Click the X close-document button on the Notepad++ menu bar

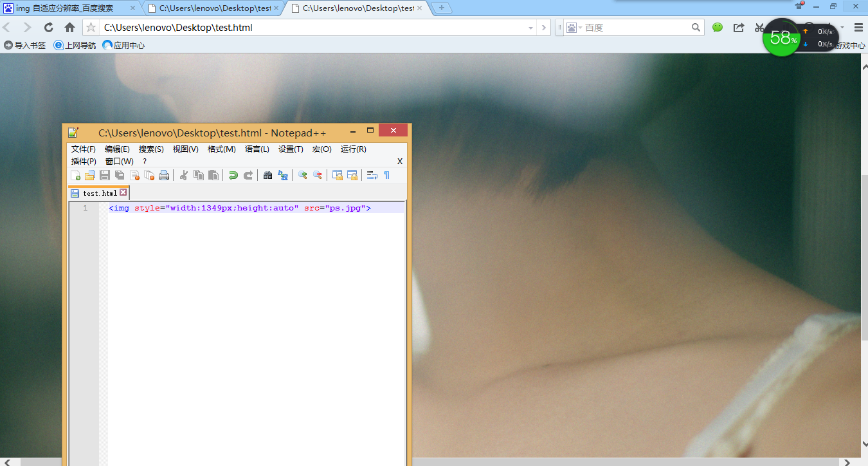pyautogui.click(x=400, y=162)
